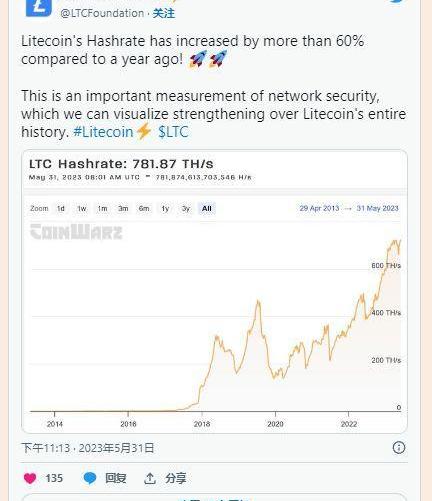Edit end date 31 May 2023
The height and width of the screenshot is (501, 432).
click(377, 208)
